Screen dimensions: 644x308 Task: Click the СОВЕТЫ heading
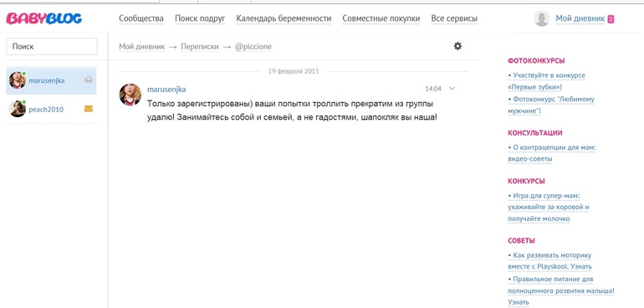tap(521, 241)
